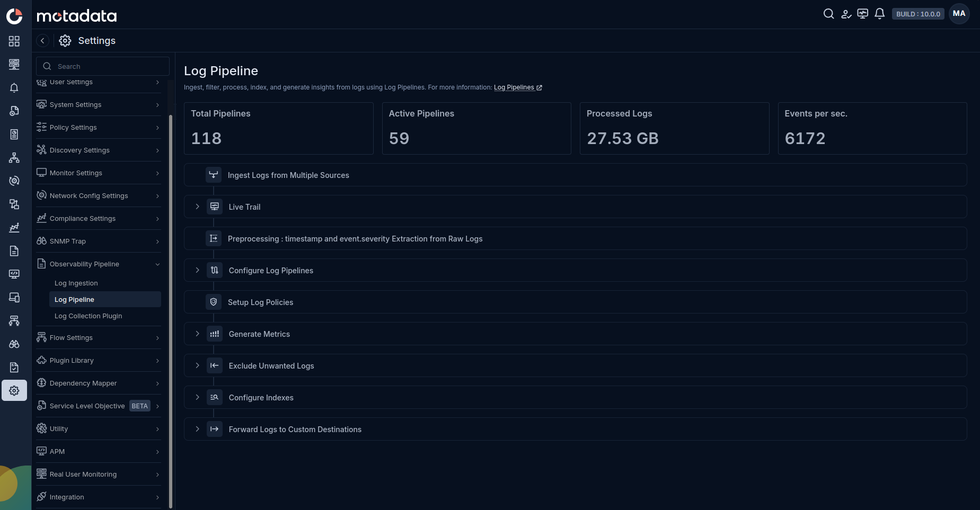This screenshot has width=980, height=510.
Task: Open User Settings menu
Action: 99,83
